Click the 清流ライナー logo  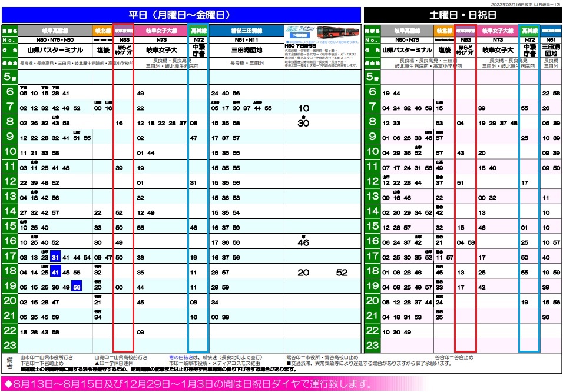(299, 31)
